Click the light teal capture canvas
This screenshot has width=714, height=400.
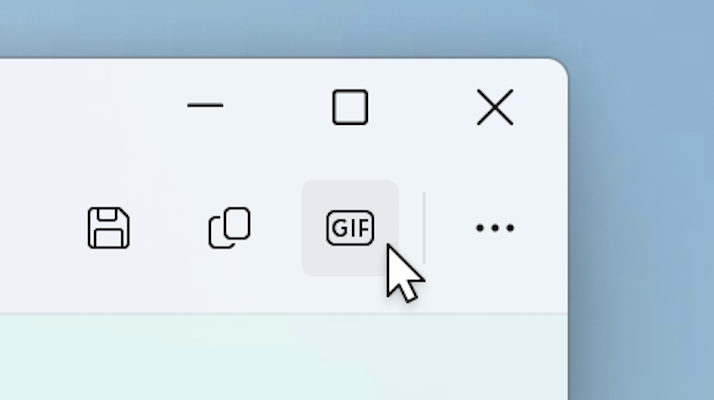tap(282, 358)
